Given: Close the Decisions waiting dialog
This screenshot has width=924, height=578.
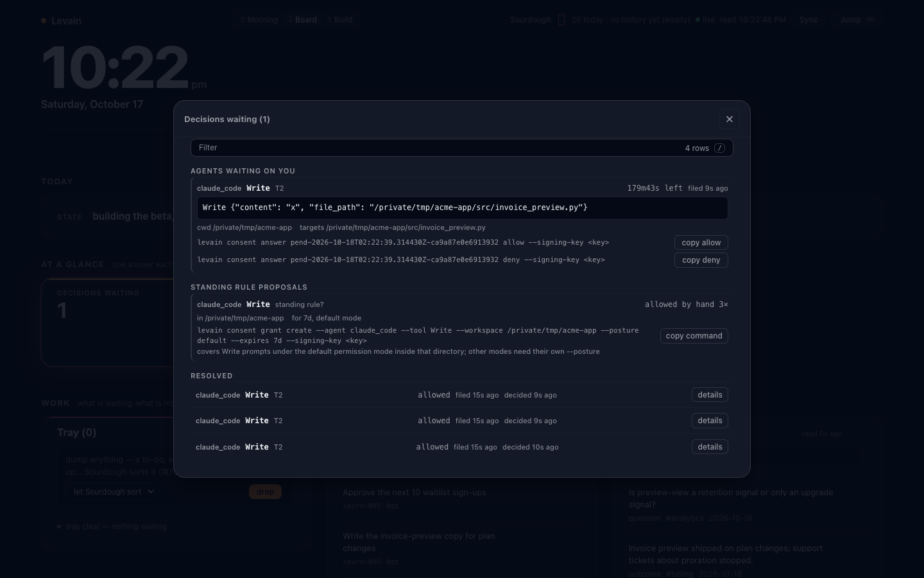Looking at the screenshot, I should 730,119.
